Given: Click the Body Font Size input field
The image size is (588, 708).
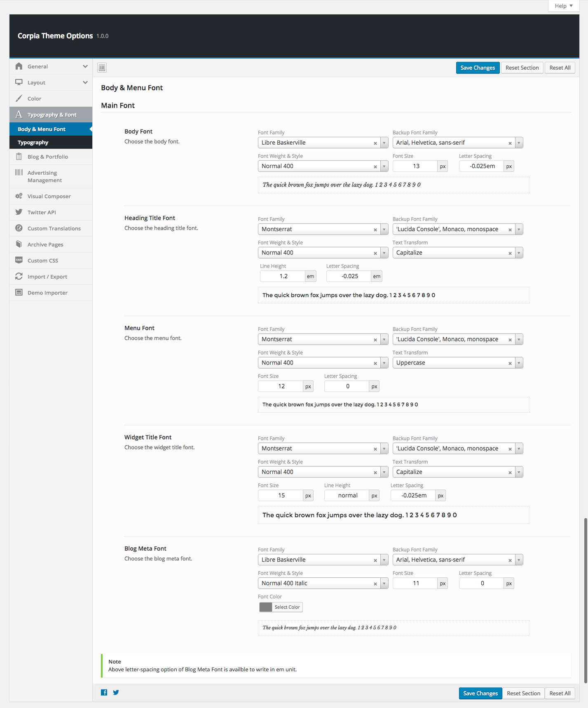Looking at the screenshot, I should [x=415, y=166].
